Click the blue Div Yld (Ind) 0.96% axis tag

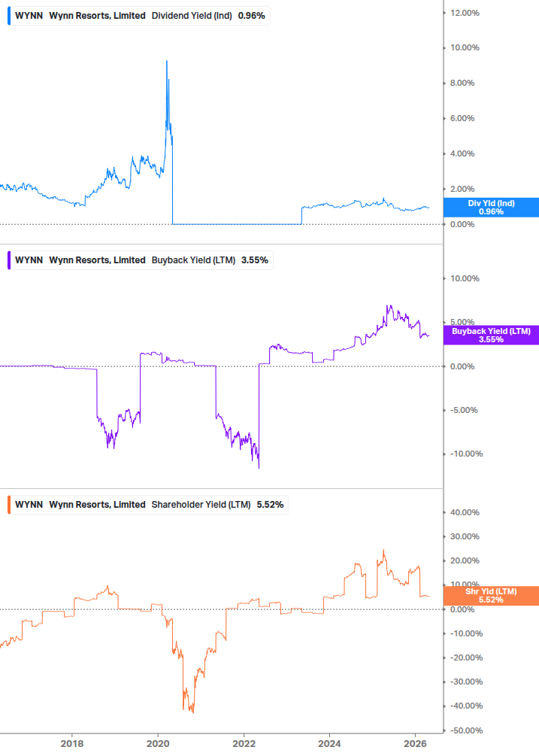pyautogui.click(x=491, y=208)
